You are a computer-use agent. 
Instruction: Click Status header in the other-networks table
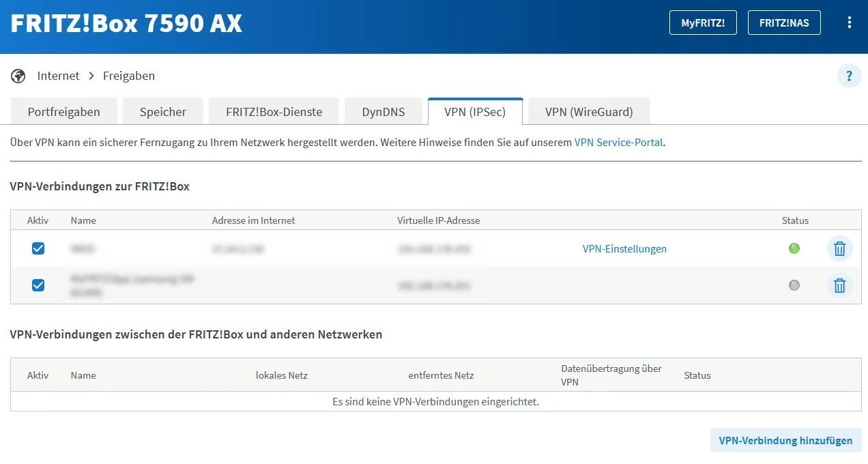click(x=697, y=375)
